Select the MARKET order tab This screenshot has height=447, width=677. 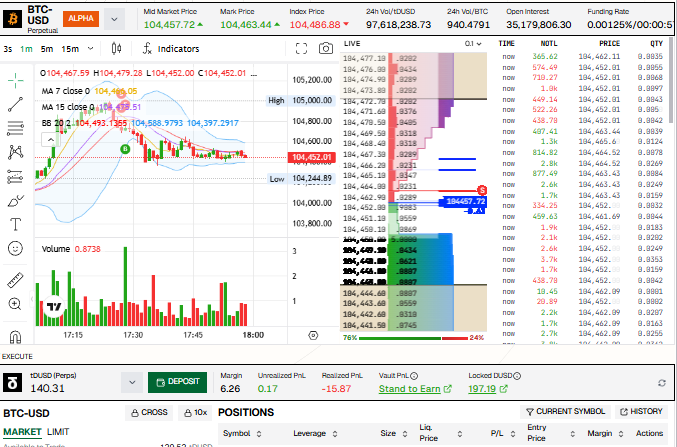click(22, 432)
